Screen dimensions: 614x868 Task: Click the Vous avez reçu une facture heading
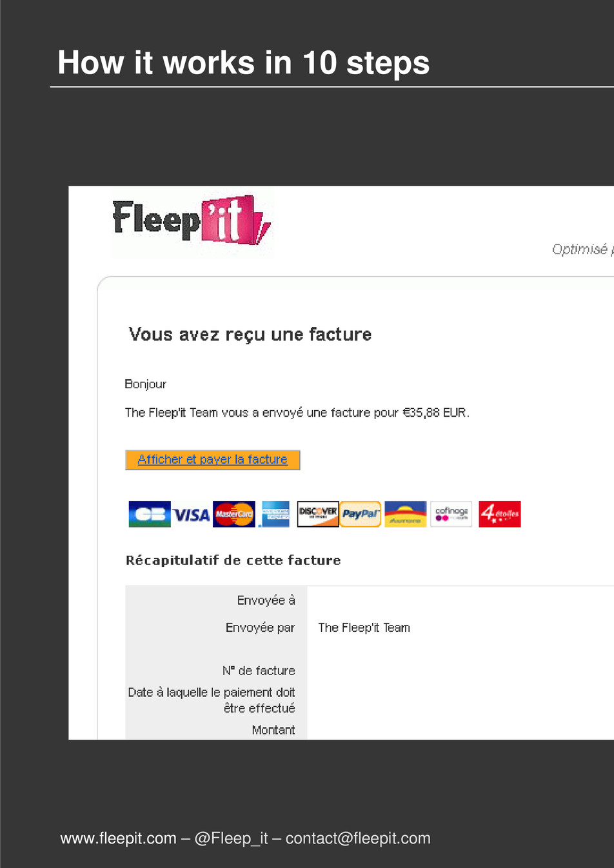(250, 334)
